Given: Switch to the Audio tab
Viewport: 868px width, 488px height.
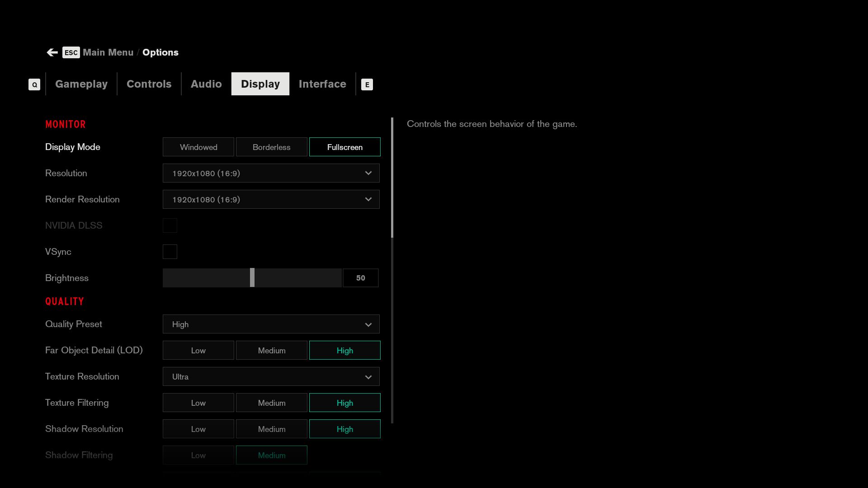Looking at the screenshot, I should [x=206, y=84].
